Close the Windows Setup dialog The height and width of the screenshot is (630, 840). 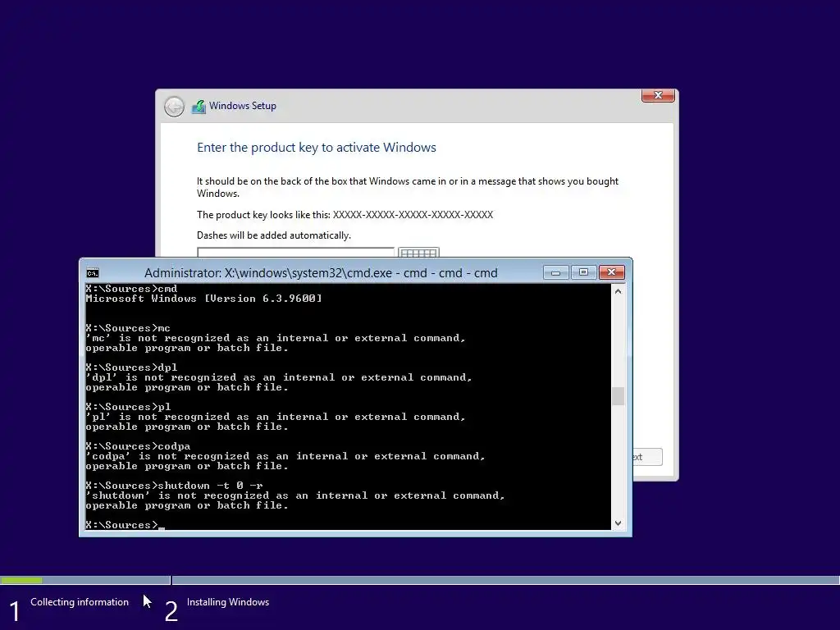[658, 95]
